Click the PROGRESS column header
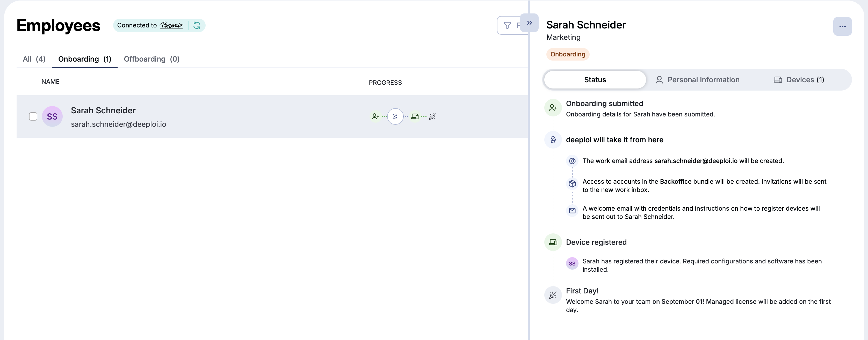The height and width of the screenshot is (340, 868). [385, 83]
